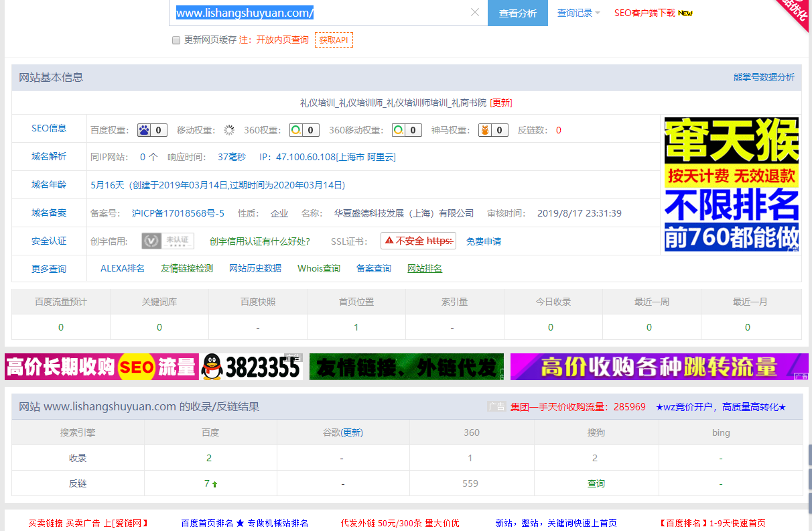
Task: Click the QQ penguin icon in banner
Action: [x=212, y=367]
